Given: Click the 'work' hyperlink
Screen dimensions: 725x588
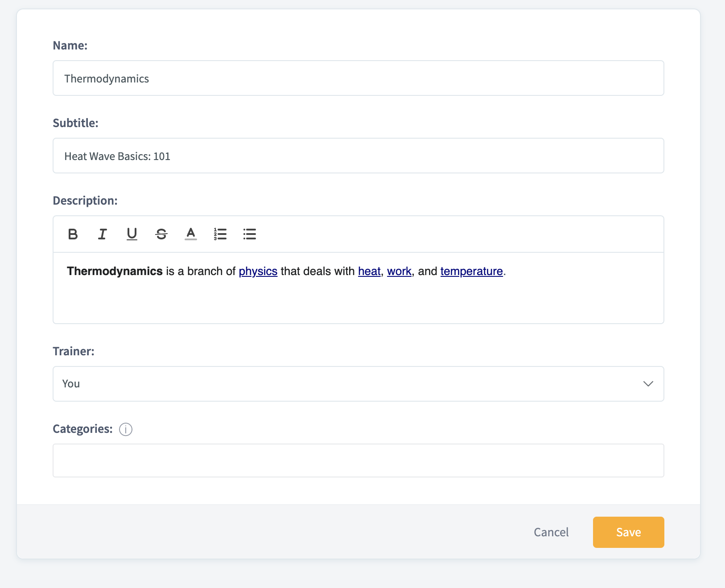Looking at the screenshot, I should [399, 271].
